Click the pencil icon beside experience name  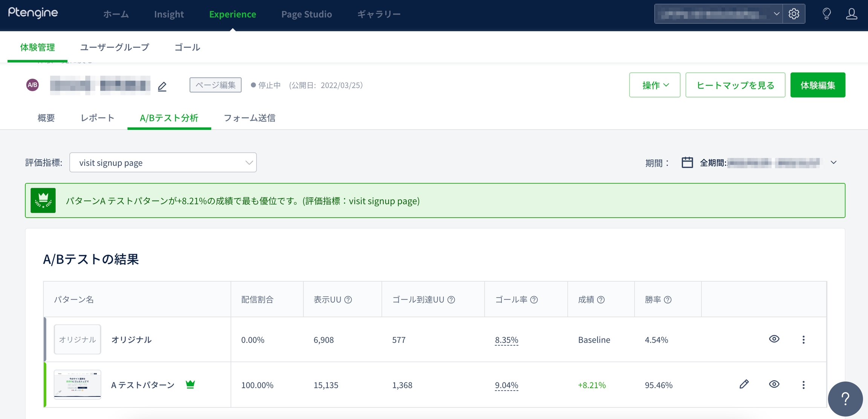162,87
